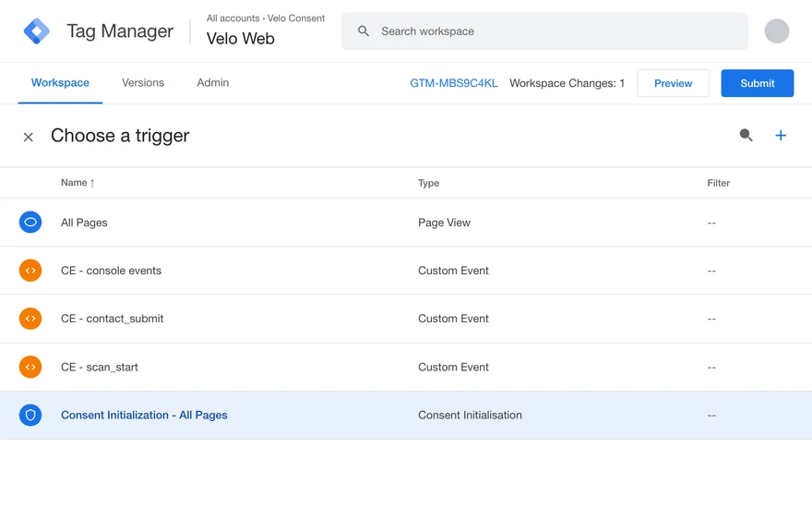Click the Velo Web container name
Image resolution: width=812 pixels, height=508 pixels.
pyautogui.click(x=240, y=39)
